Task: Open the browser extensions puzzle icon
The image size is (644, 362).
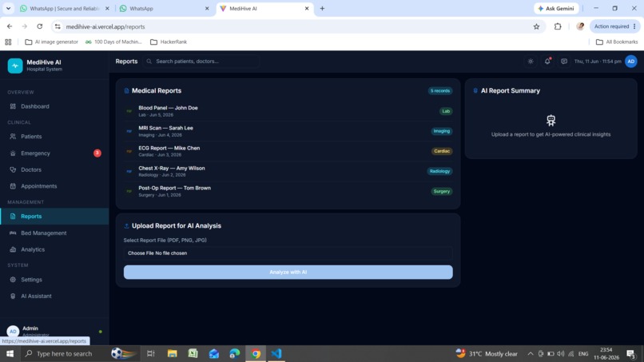Action: tap(558, 26)
